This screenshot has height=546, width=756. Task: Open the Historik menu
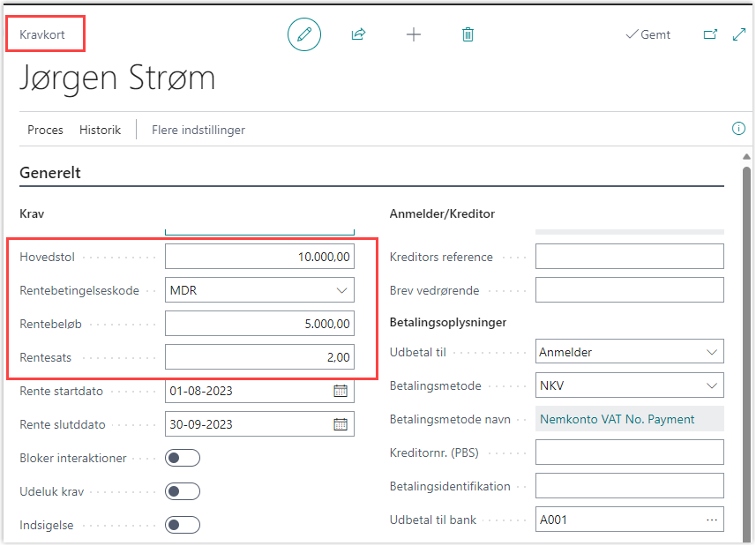101,131
